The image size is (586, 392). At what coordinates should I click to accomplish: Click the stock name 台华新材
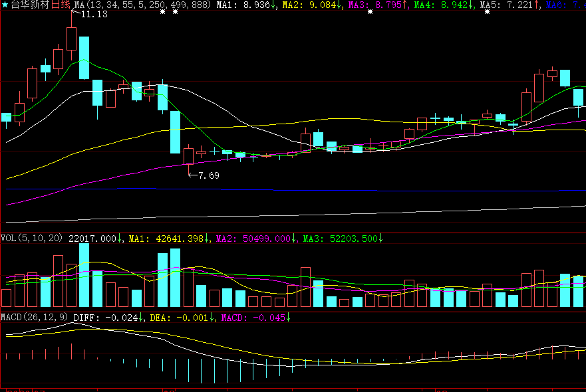point(30,5)
